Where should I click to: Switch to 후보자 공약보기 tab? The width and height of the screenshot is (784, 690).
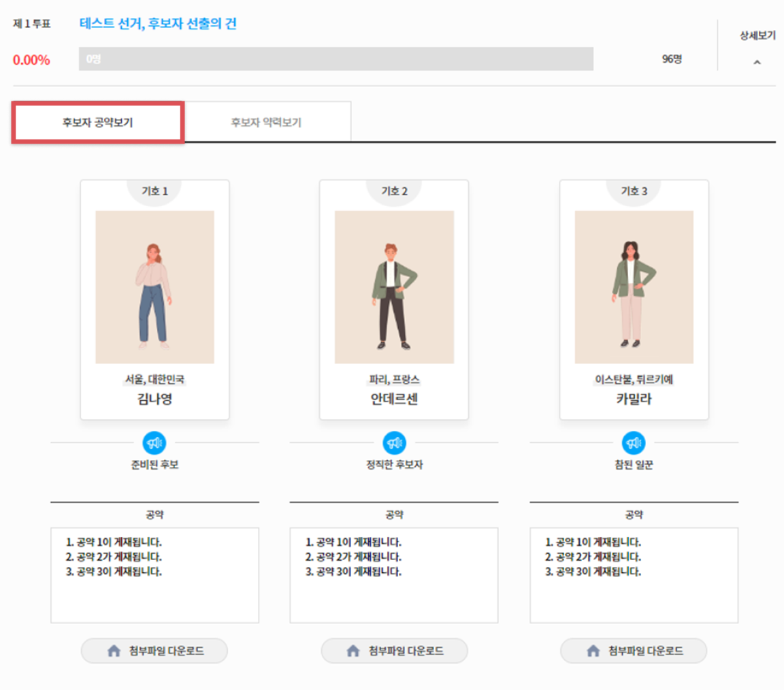point(98,123)
